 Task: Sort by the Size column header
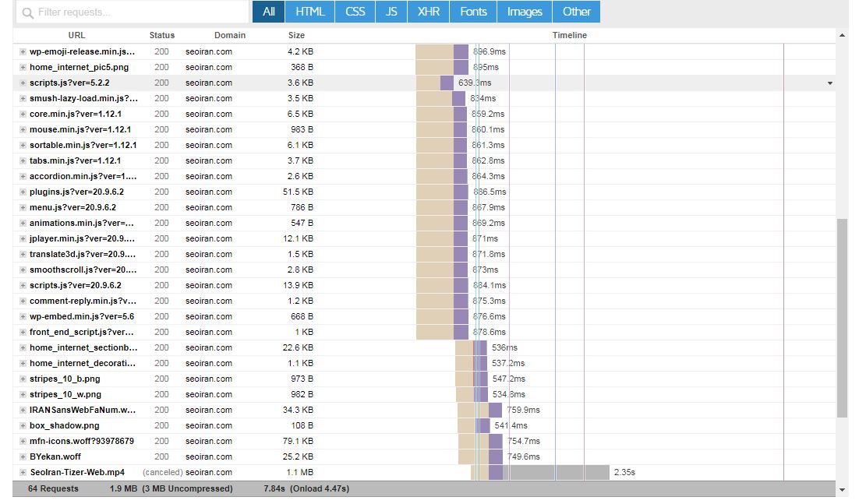(296, 35)
